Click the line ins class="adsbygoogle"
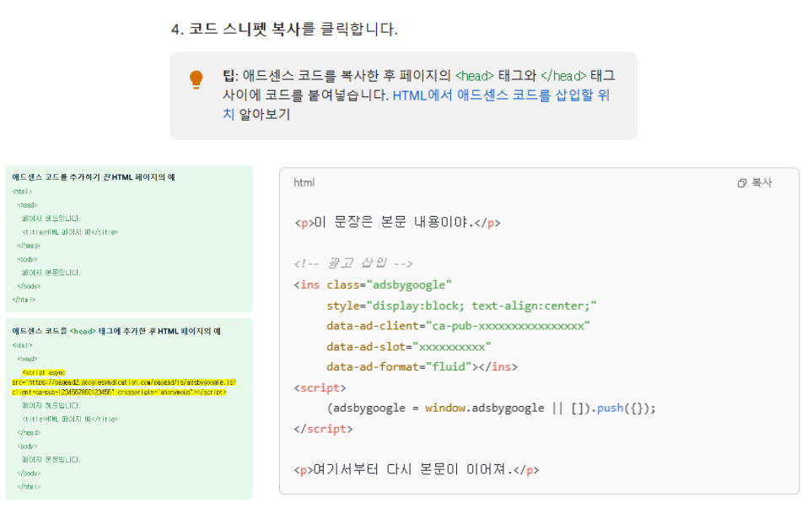Screen dimensions: 812x514 pos(373,284)
